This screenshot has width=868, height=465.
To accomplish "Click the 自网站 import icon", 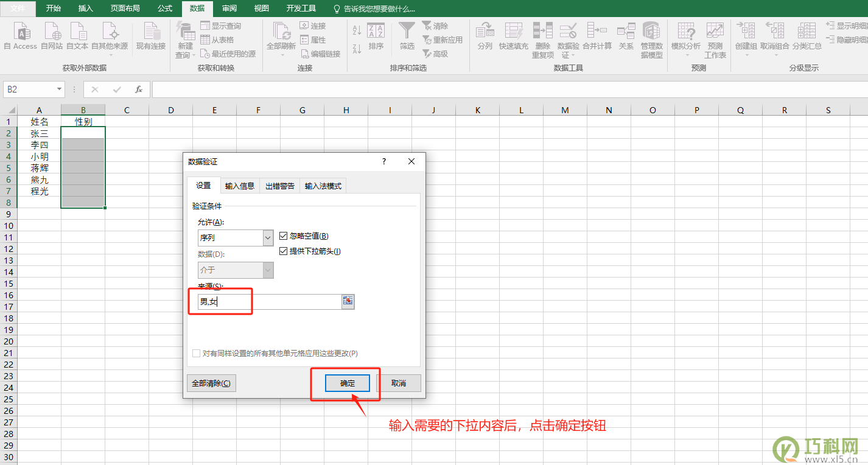I will click(52, 35).
